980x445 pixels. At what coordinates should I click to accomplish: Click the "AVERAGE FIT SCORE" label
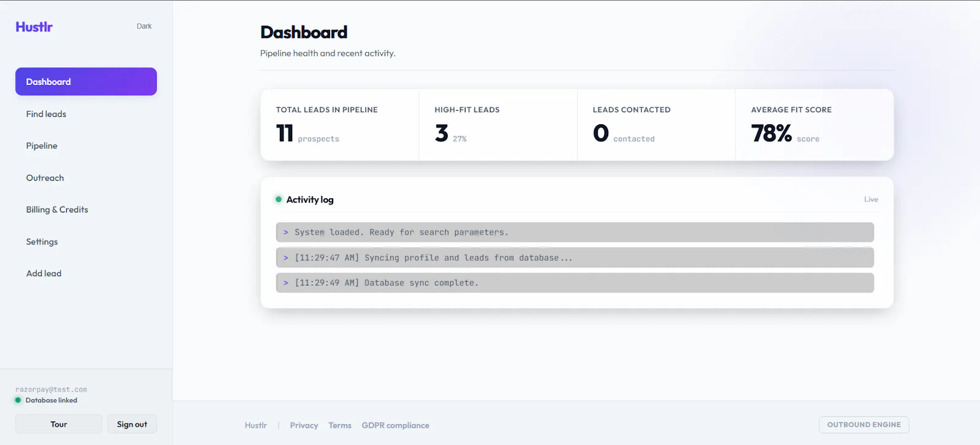click(x=791, y=110)
